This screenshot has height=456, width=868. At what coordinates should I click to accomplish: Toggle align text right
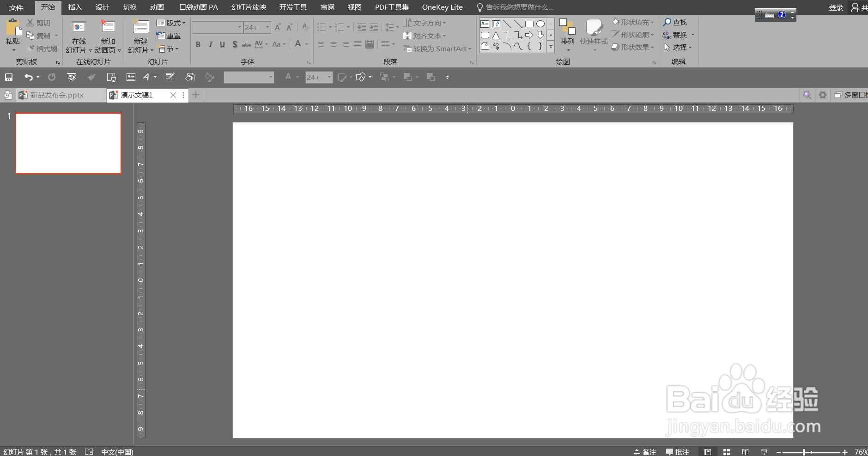[x=346, y=44]
